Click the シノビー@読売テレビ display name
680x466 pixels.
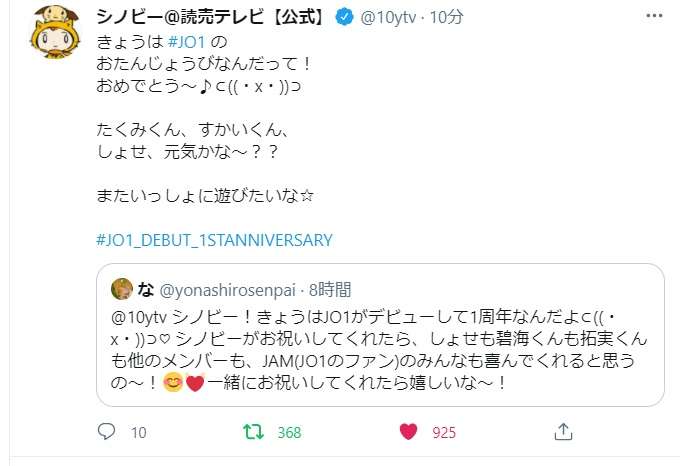pos(211,17)
